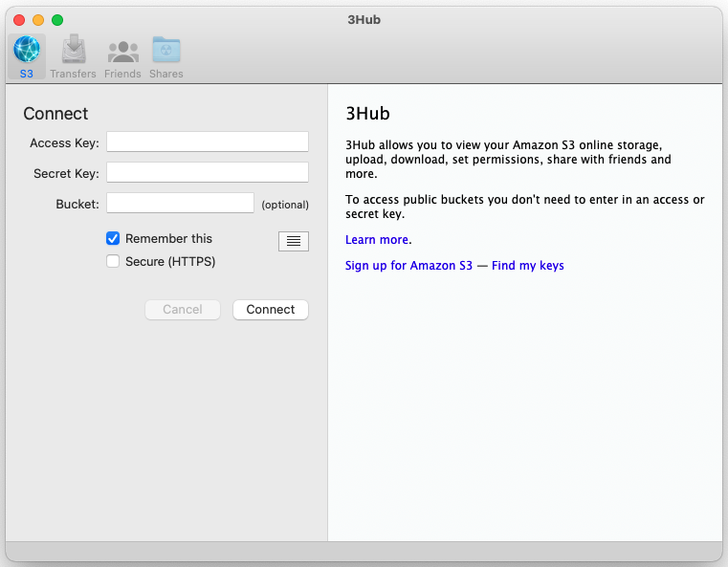Uncheck the Remember this checkbox

(113, 239)
